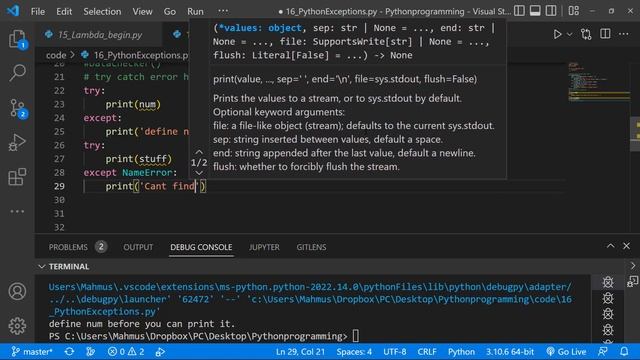Screen dimensions: 640x360
Task: Open the Go menu
Action: point(169,11)
